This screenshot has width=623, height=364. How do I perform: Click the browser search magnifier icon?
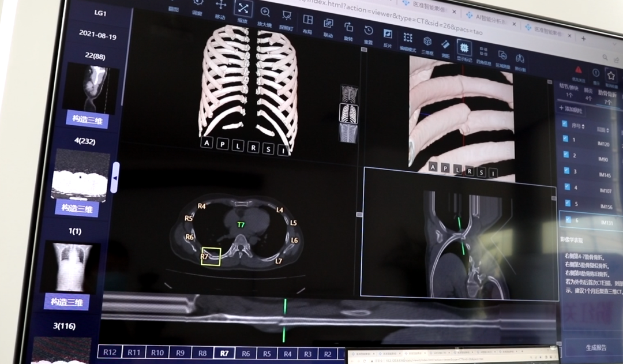(605, 58)
